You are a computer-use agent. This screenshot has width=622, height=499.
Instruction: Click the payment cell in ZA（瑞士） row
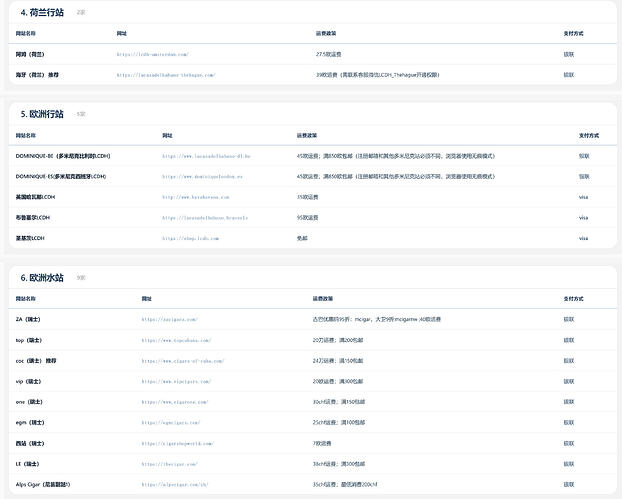click(x=569, y=319)
